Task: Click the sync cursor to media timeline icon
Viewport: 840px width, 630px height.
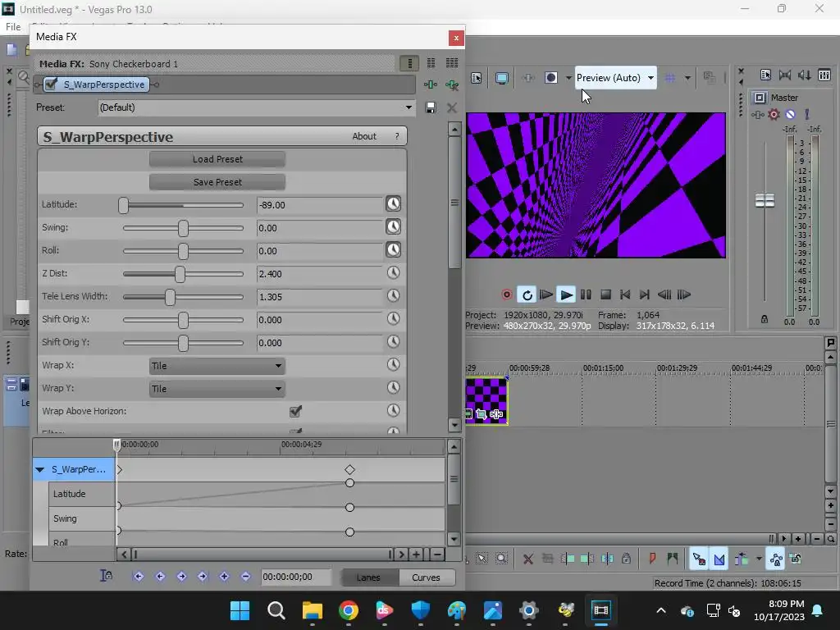Action: point(106,576)
